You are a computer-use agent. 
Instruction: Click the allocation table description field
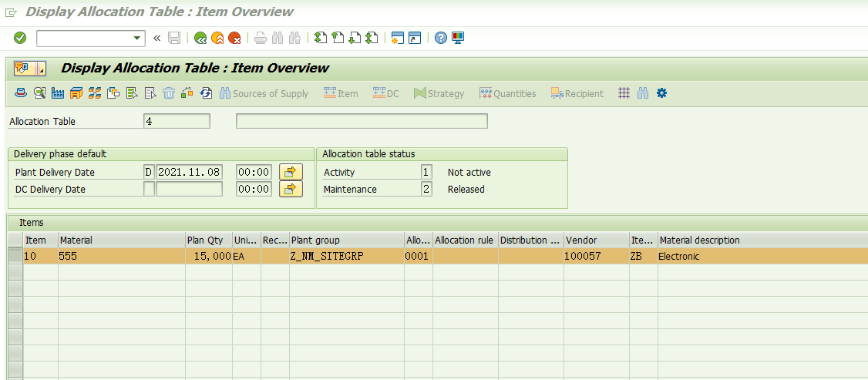click(362, 121)
